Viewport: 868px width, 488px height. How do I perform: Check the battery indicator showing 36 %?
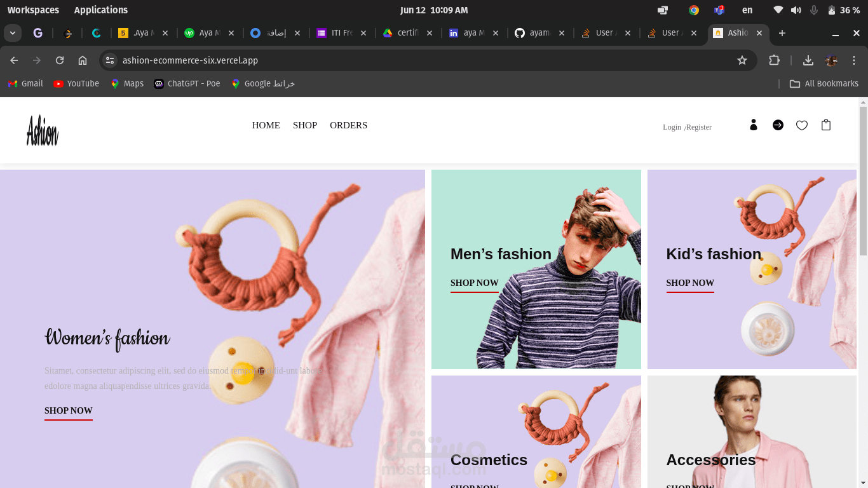click(844, 10)
